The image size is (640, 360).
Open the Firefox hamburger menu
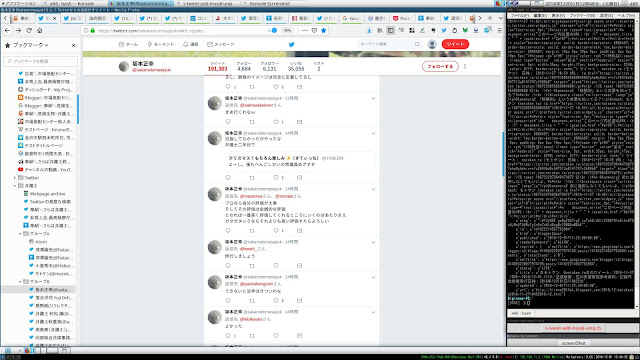pyautogui.click(x=500, y=31)
